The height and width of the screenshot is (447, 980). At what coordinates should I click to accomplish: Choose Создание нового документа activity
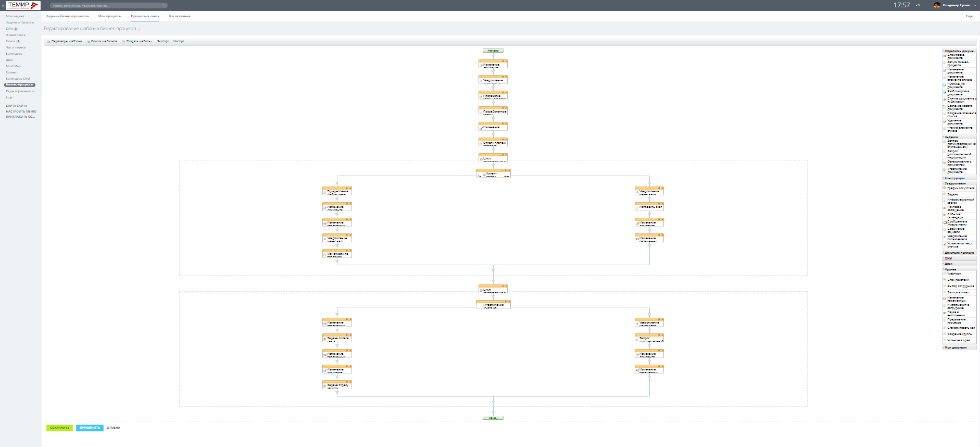pos(959,107)
